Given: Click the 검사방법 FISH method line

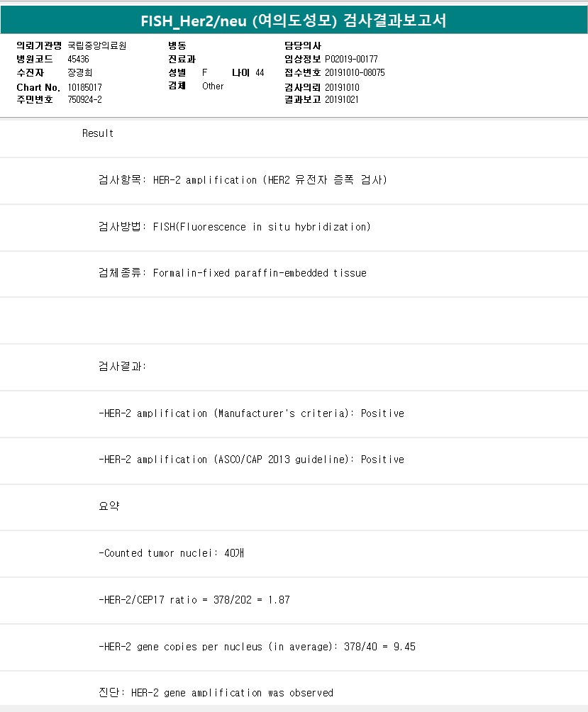Looking at the screenshot, I should [234, 227].
